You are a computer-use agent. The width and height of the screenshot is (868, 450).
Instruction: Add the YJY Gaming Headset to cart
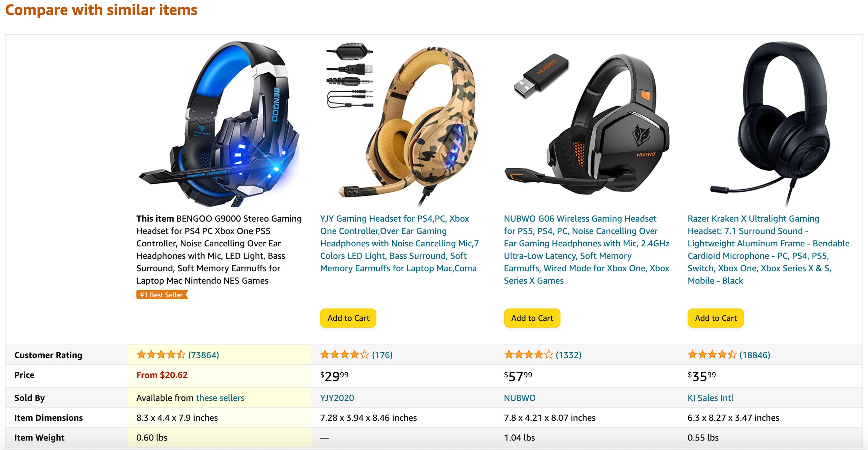[348, 318]
